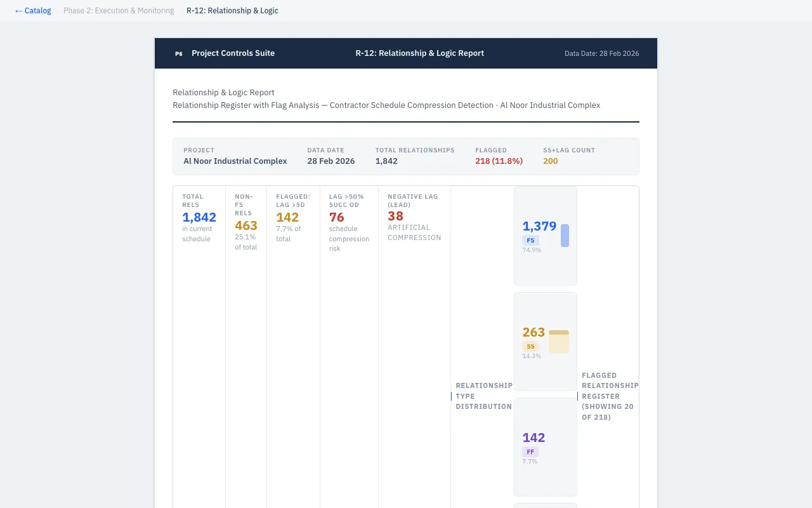The image size is (812, 508).
Task: Select R-12: Relationship & Logic breadcrumb
Action: pos(232,11)
